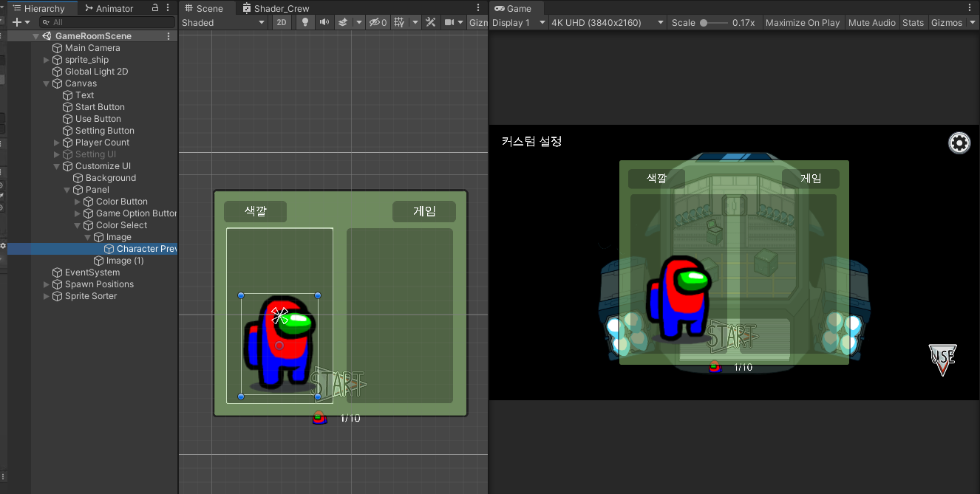Open Shaded draw mode dropdown
The image size is (980, 494).
tap(223, 22)
